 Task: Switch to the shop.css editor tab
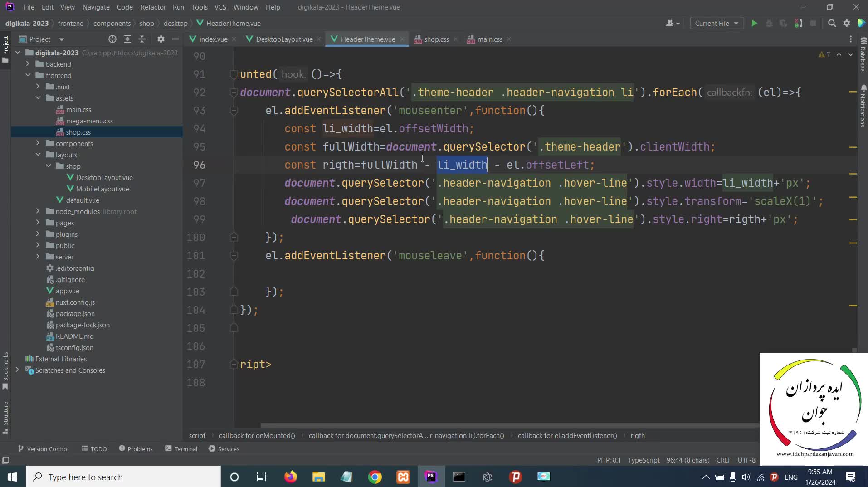tap(436, 39)
